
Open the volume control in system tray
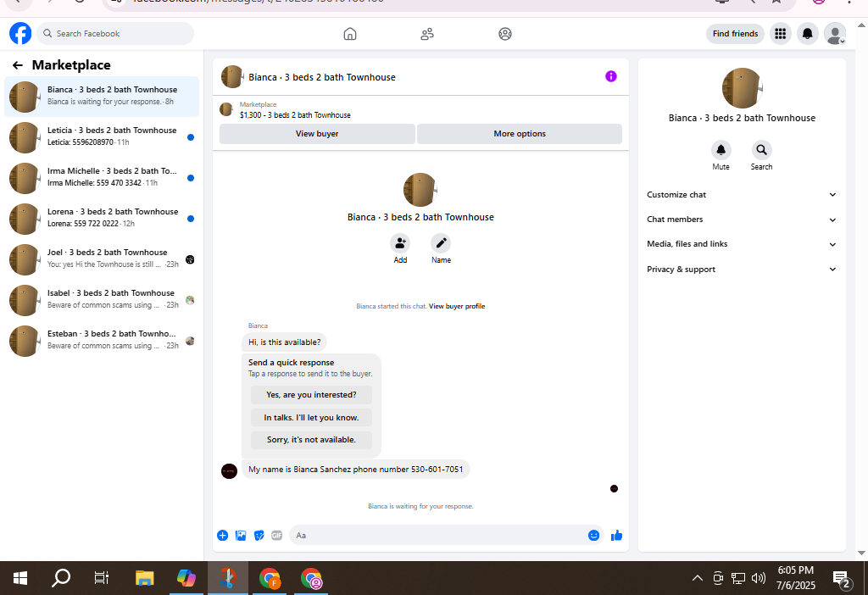pos(759,578)
